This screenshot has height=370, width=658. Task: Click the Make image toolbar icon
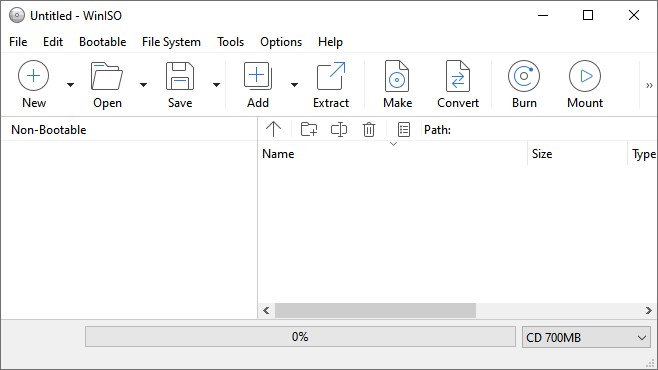tap(397, 76)
